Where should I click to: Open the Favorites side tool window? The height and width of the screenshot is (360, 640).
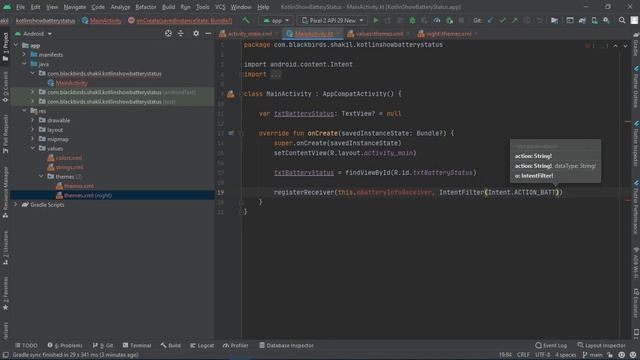5,294
